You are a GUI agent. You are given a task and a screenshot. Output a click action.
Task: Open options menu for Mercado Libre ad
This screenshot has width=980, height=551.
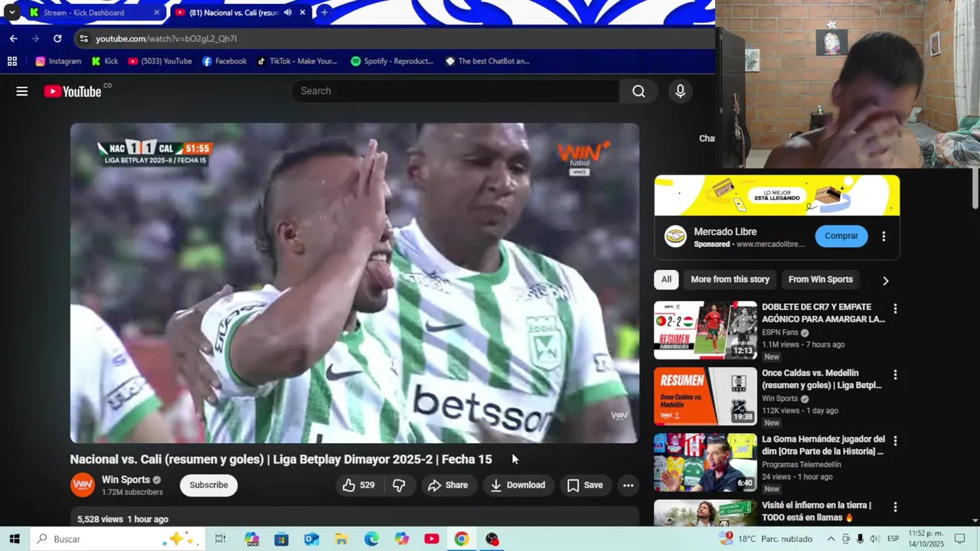coord(884,236)
